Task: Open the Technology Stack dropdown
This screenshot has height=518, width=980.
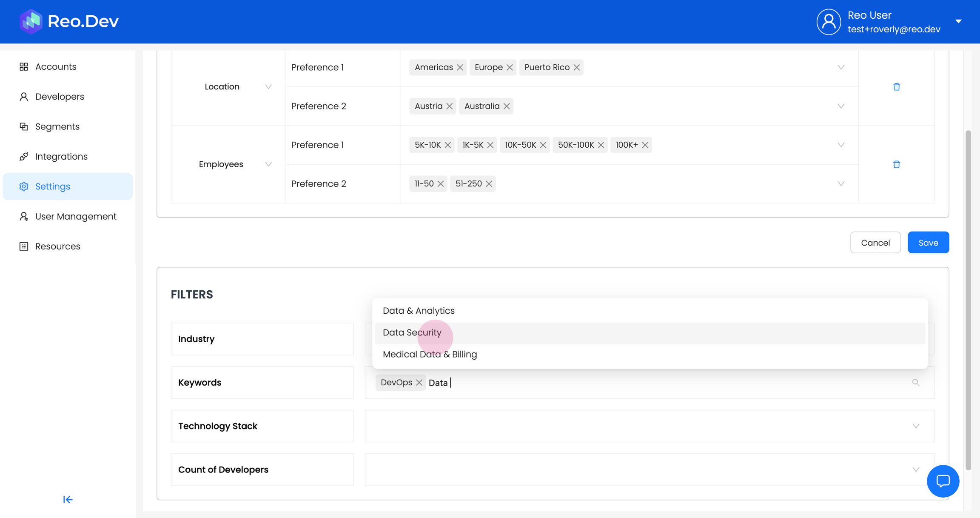Action: coord(915,426)
